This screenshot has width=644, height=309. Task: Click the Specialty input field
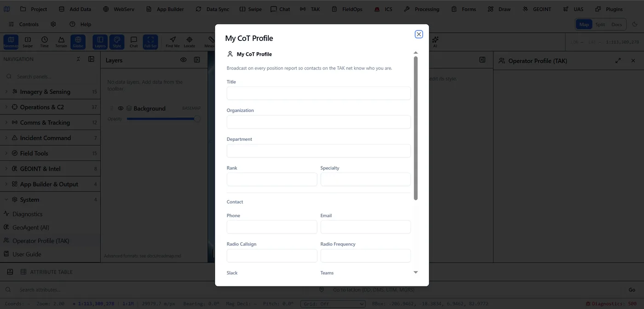click(366, 179)
